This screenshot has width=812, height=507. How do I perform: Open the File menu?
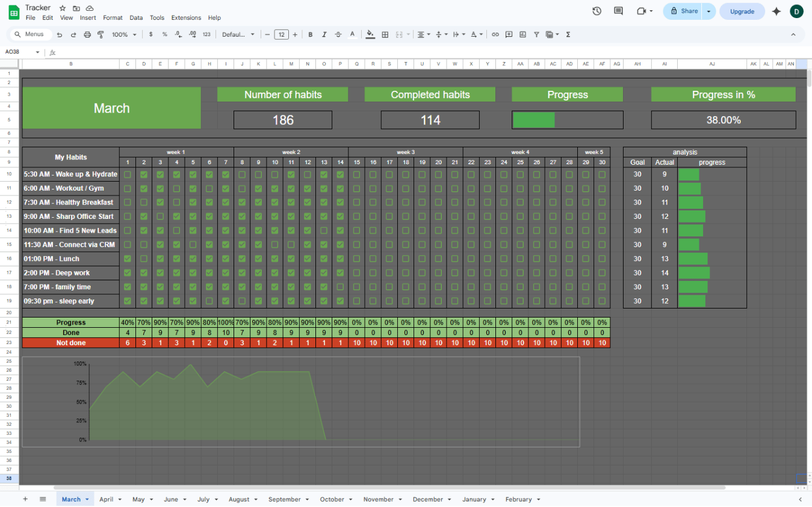pos(31,18)
